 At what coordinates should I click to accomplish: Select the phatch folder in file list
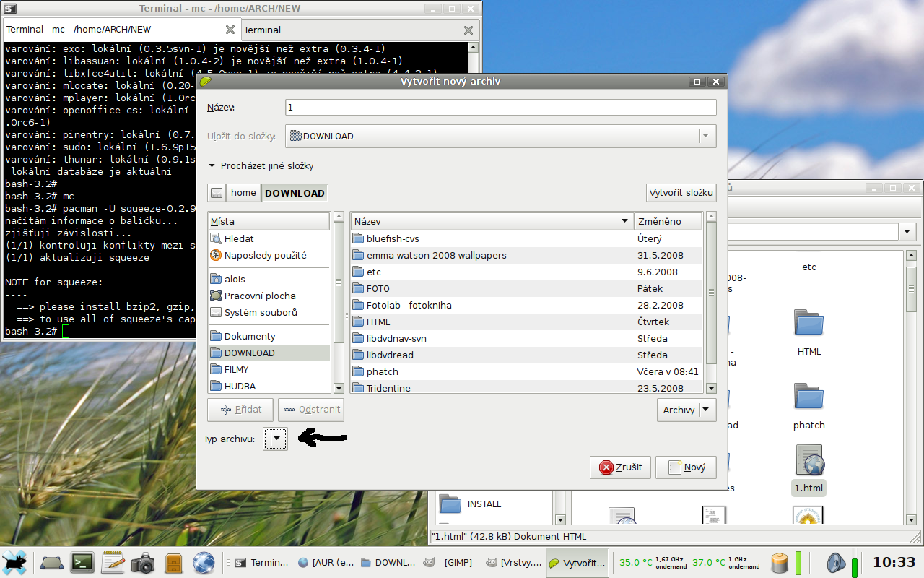coord(383,371)
